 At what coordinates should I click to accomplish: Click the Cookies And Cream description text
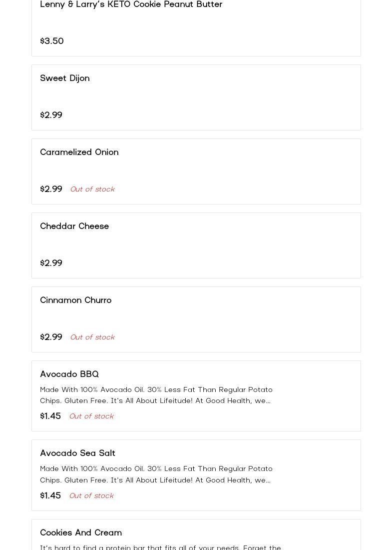pyautogui.click(x=160, y=547)
